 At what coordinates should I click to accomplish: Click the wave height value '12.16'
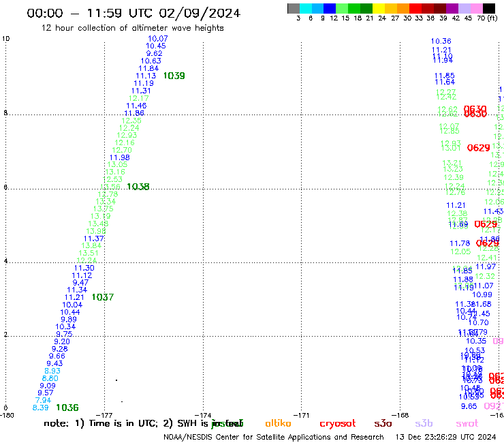point(125,143)
